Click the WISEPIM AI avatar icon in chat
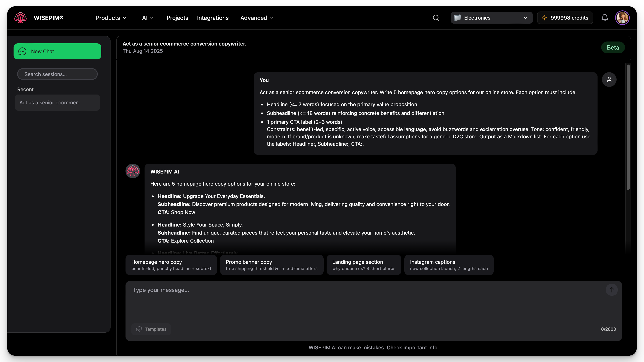The height and width of the screenshot is (362, 644). [133, 171]
